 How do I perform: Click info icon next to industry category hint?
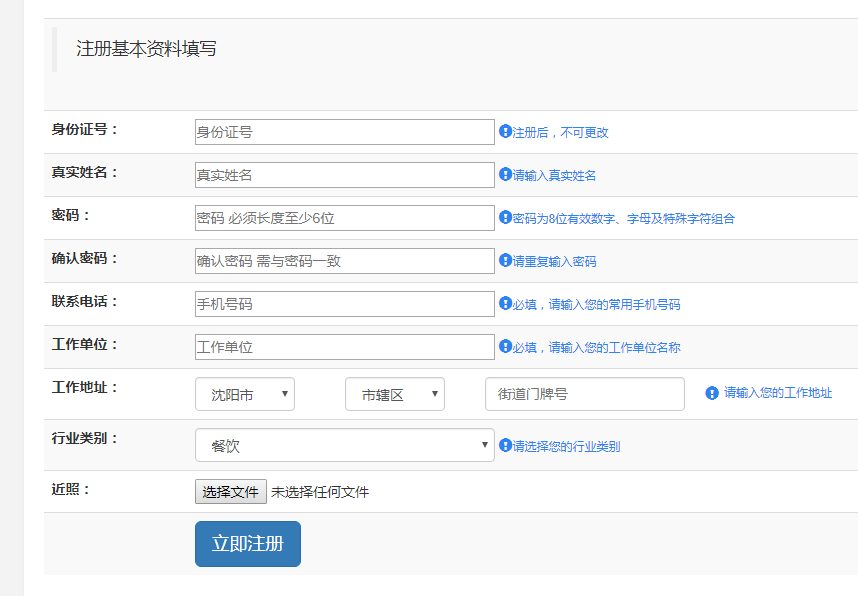pyautogui.click(x=505, y=445)
